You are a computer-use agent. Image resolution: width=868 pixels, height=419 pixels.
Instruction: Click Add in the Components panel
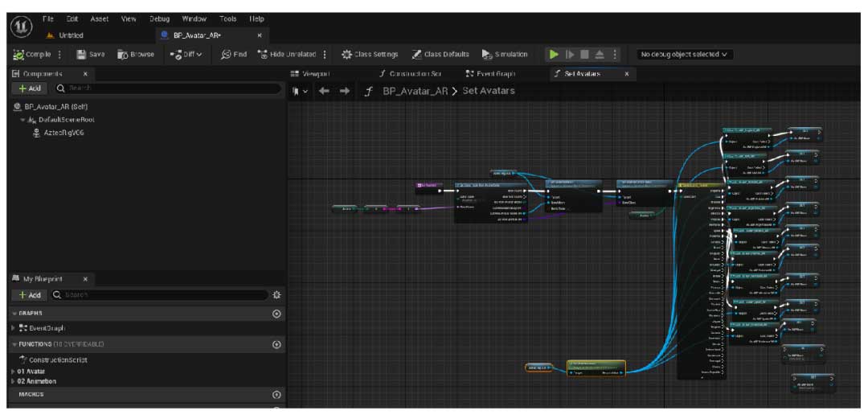tap(29, 88)
